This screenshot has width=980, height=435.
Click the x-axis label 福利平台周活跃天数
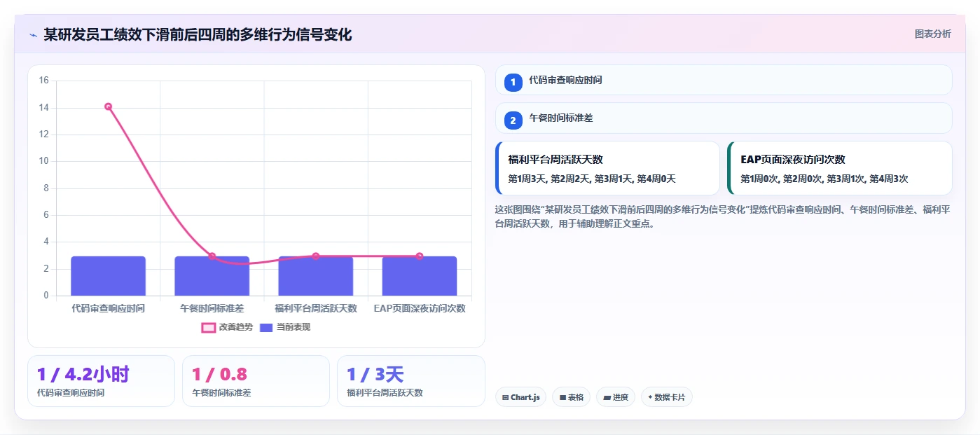point(316,308)
